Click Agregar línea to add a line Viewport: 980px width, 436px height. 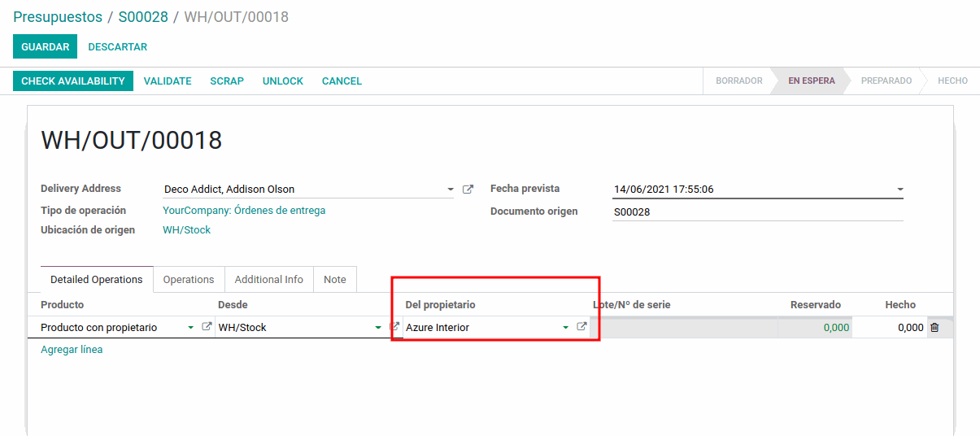point(72,349)
